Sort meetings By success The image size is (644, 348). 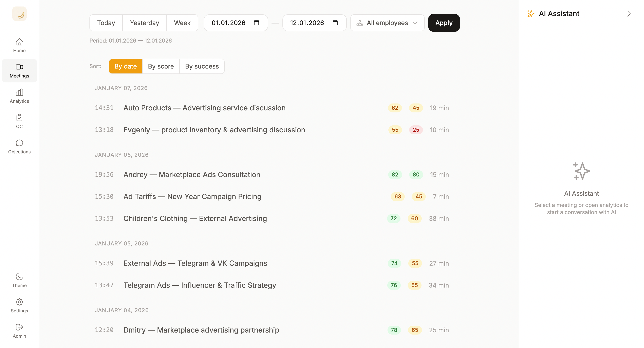point(202,66)
